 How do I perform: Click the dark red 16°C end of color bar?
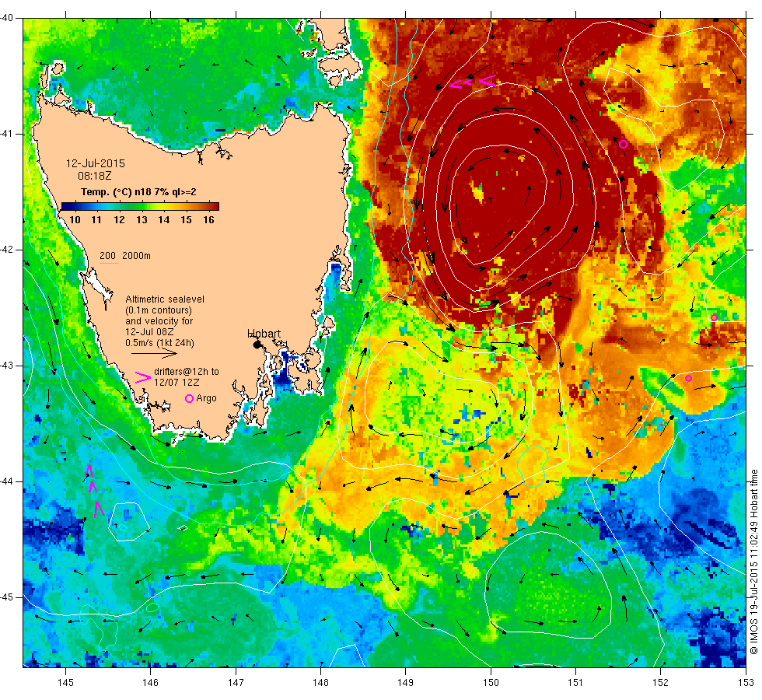click(215, 207)
